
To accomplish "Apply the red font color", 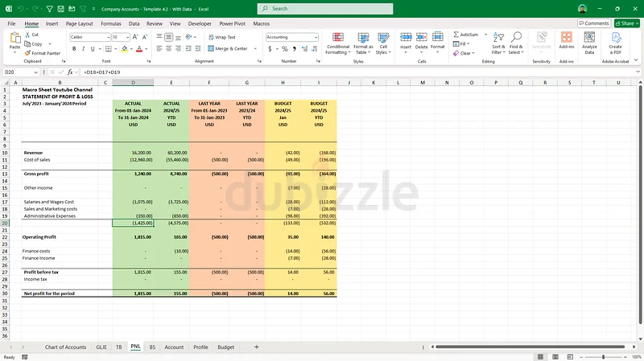I will click(x=139, y=49).
